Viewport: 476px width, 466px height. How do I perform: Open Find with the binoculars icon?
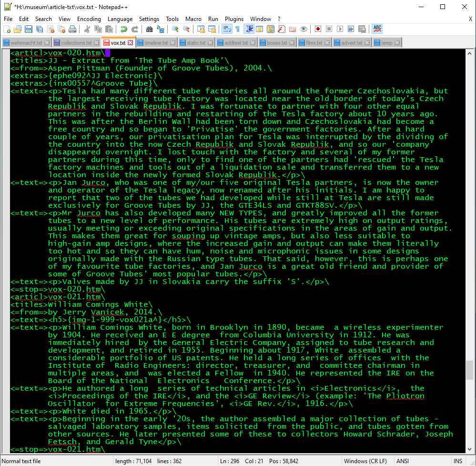(149, 29)
